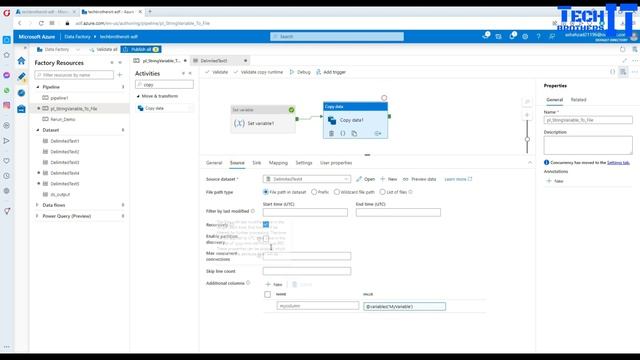Open Azure settings gear icon
Viewport: 640px width, 360px height.
525,36
